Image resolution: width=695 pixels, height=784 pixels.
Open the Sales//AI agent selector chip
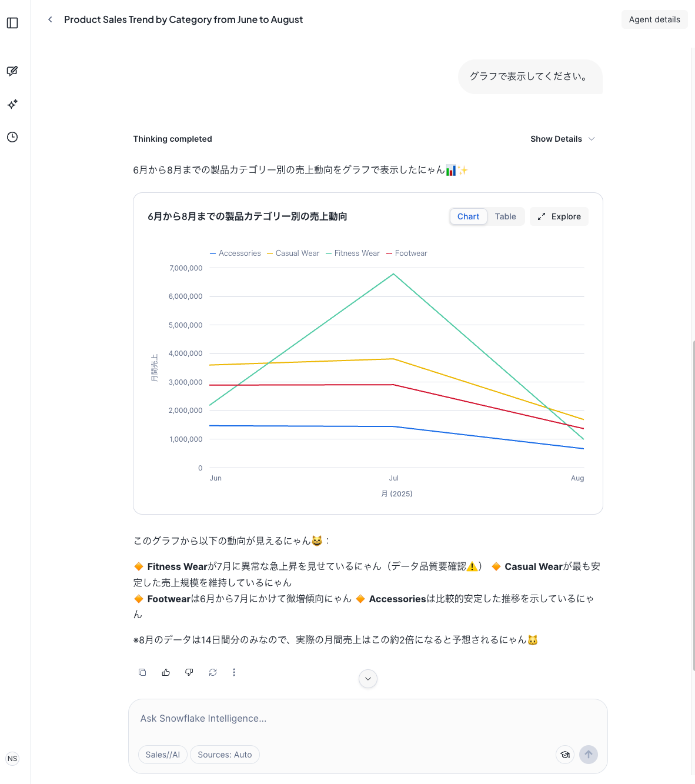[163, 755]
